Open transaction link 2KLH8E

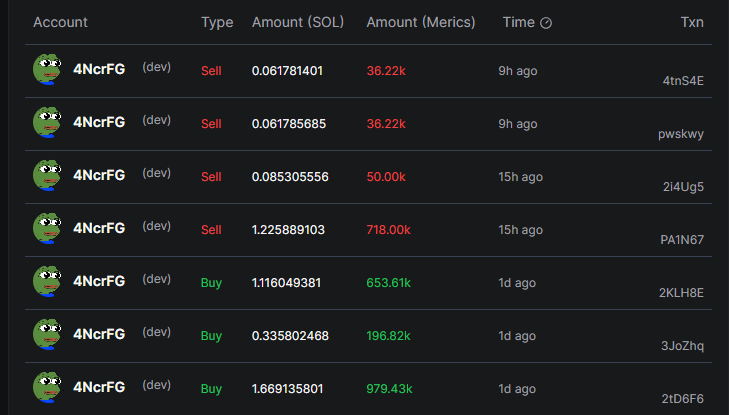click(x=681, y=293)
